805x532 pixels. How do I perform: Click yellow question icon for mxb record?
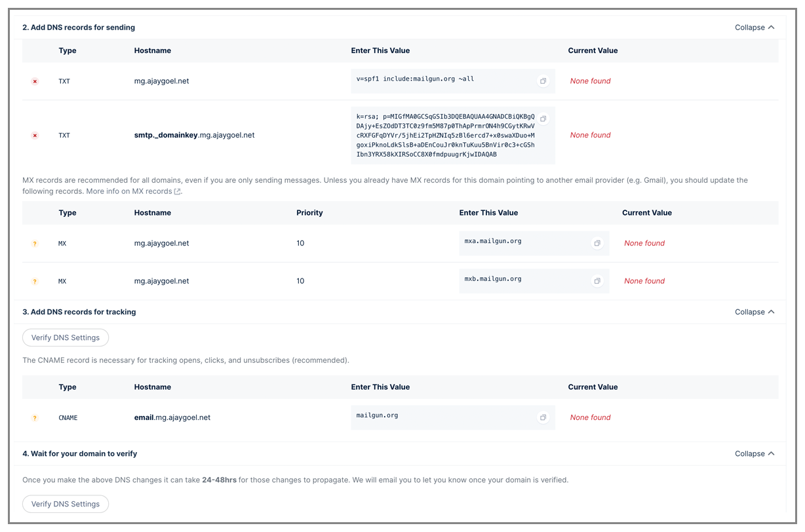[35, 282]
